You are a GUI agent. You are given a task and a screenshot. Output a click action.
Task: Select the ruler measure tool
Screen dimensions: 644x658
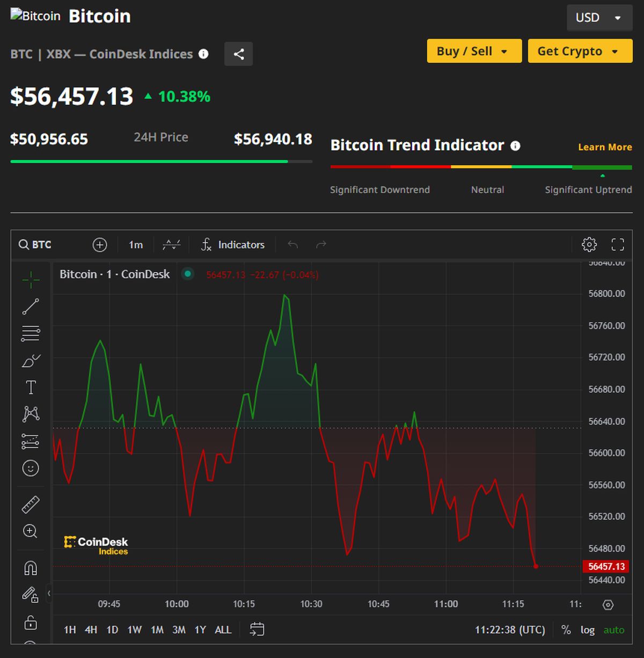[x=31, y=505]
